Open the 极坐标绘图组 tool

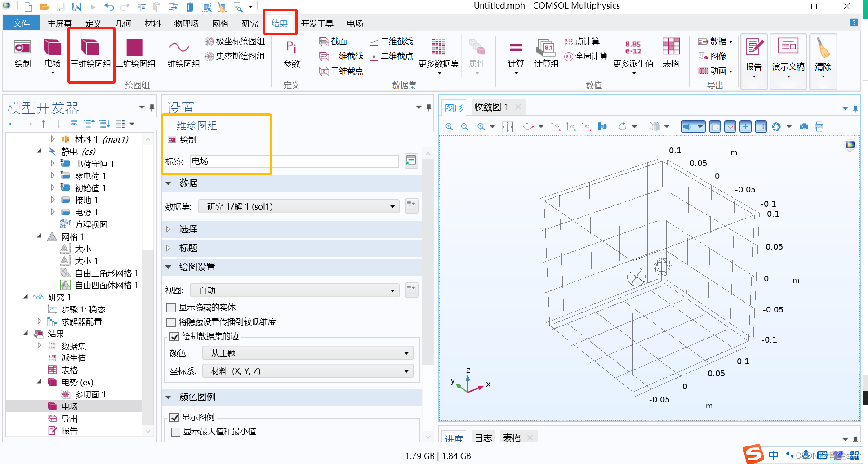tap(235, 41)
